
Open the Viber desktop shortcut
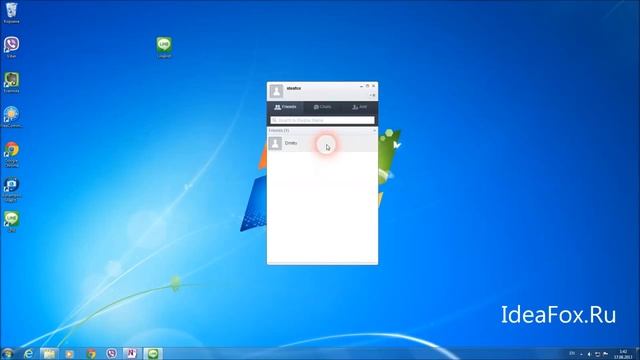pos(11,47)
